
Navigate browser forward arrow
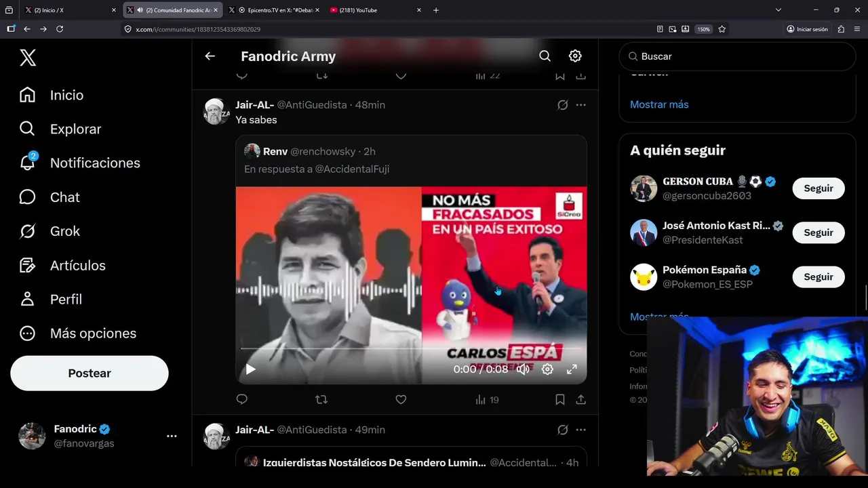(x=43, y=29)
